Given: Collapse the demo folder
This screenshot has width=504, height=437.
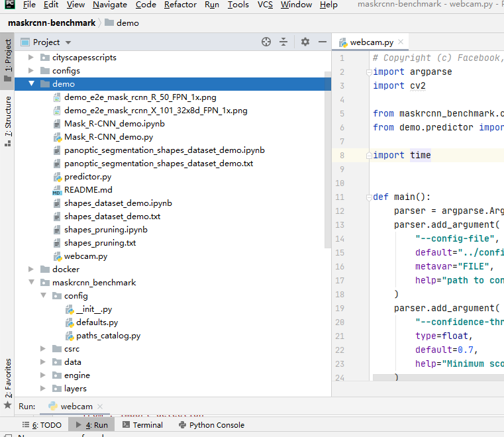Looking at the screenshot, I should (x=31, y=84).
